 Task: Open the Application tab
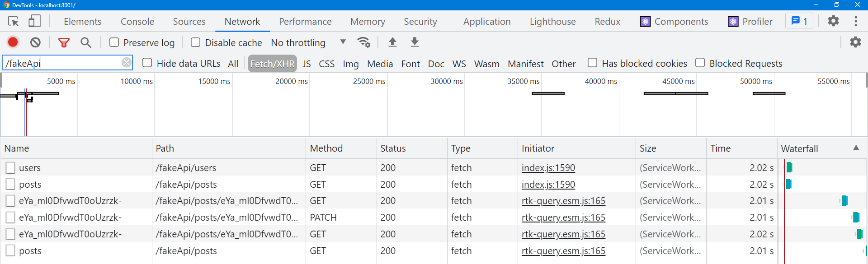487,21
